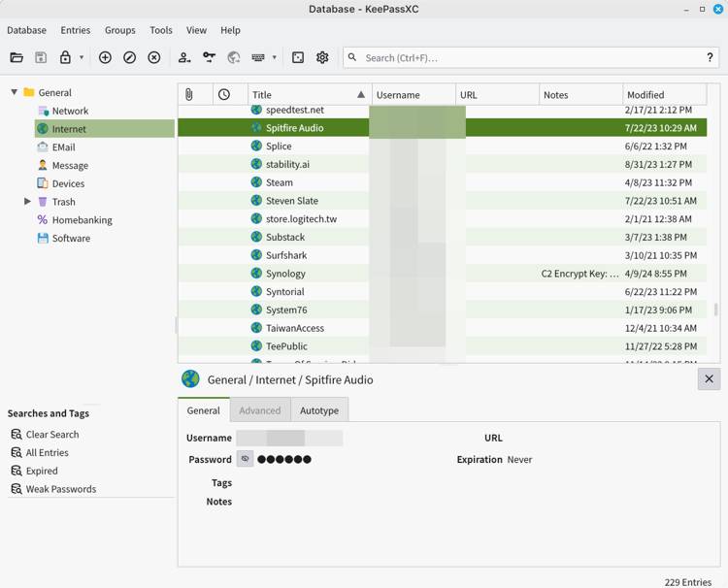Click the search help question mark

pyautogui.click(x=710, y=57)
